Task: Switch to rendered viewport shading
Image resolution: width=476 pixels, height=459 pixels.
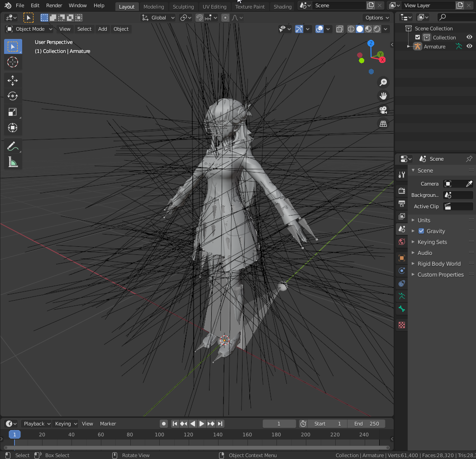Action: click(x=377, y=29)
